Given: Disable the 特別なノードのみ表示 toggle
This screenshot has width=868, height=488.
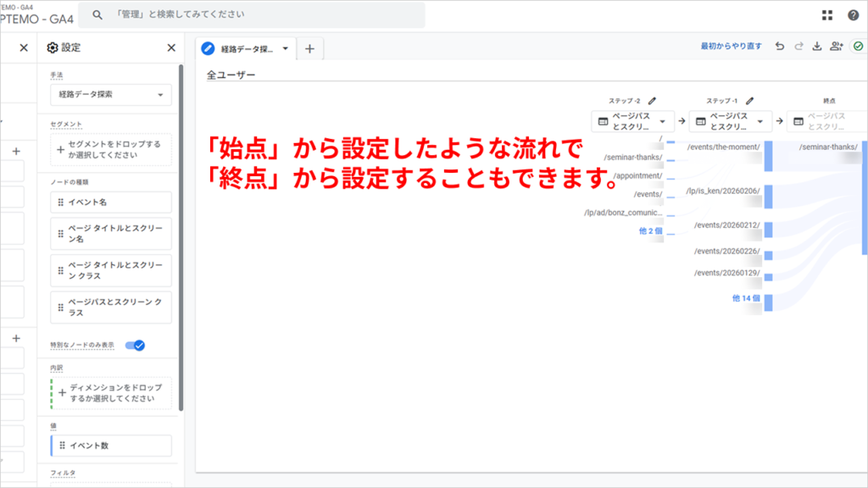Looking at the screenshot, I should [x=138, y=345].
